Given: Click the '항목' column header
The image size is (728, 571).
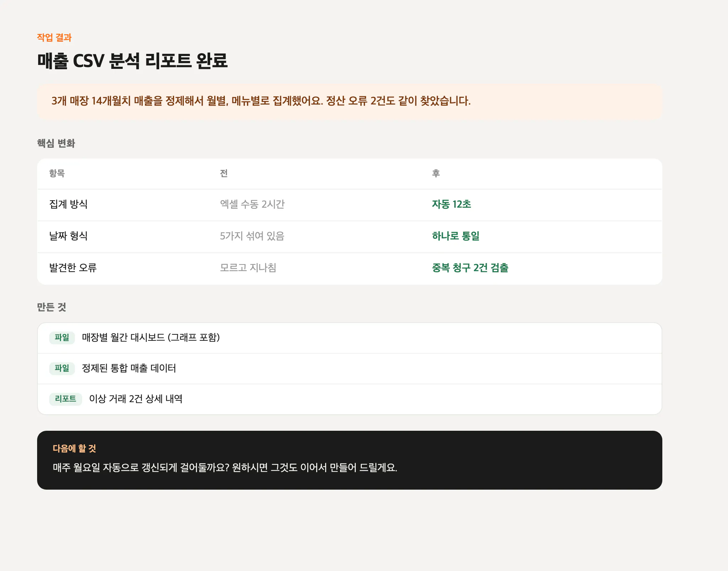Looking at the screenshot, I should (57, 173).
